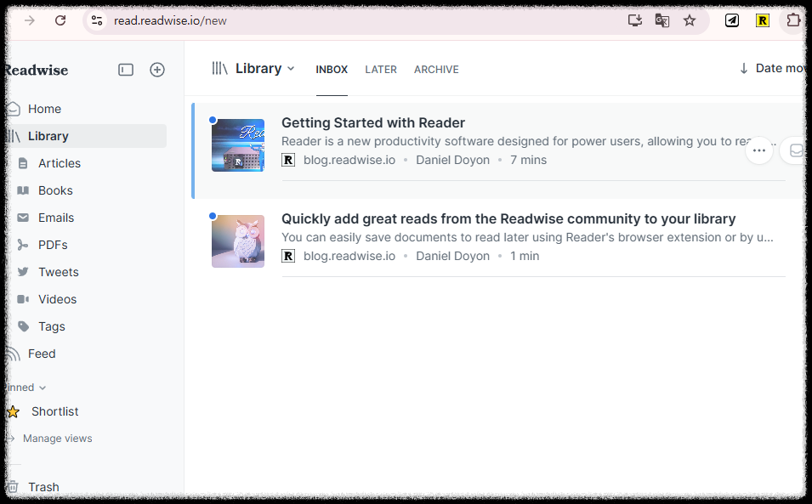The image size is (812, 504).
Task: Open the browser extensions puzzle icon
Action: (x=792, y=20)
